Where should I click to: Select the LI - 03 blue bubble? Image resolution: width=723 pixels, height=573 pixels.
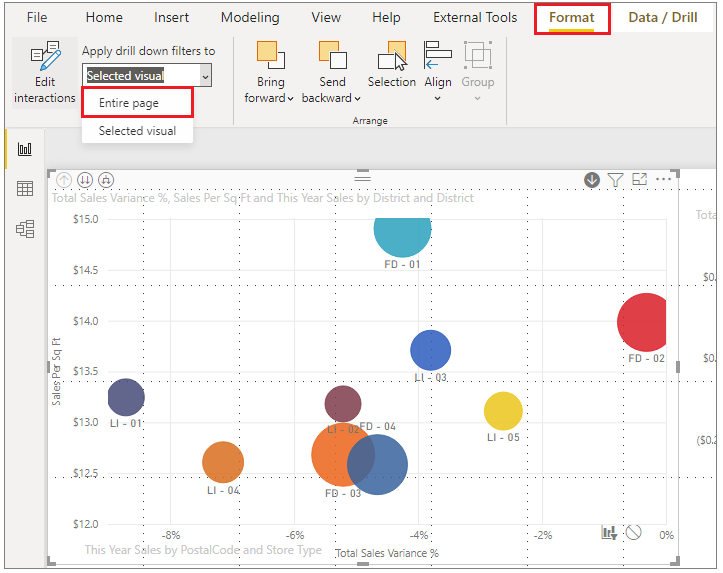431,350
